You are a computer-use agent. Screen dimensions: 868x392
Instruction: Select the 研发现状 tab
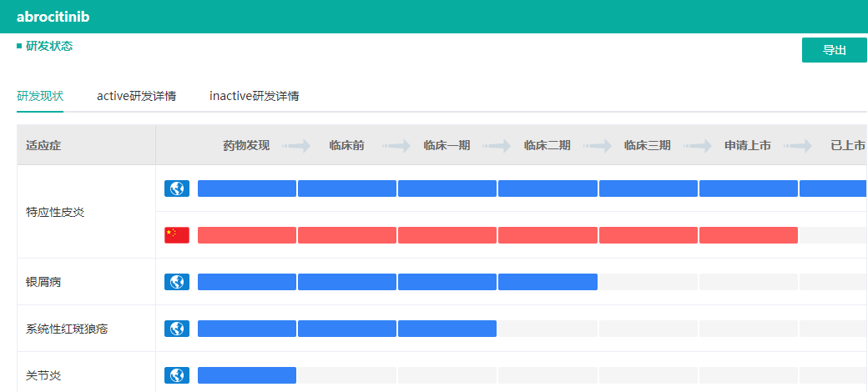tap(40, 96)
